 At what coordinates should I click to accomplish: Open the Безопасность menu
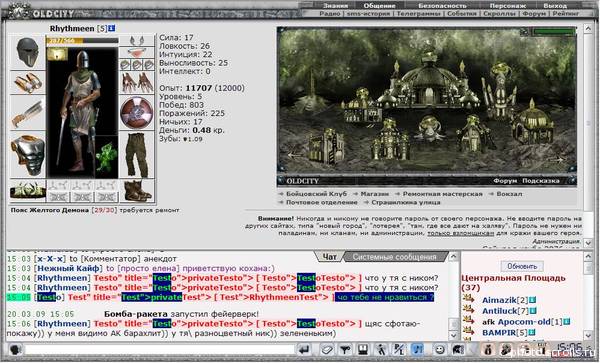(x=442, y=5)
